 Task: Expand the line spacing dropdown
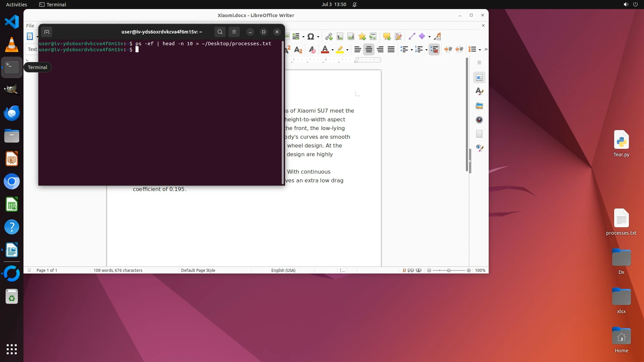[x=480, y=50]
